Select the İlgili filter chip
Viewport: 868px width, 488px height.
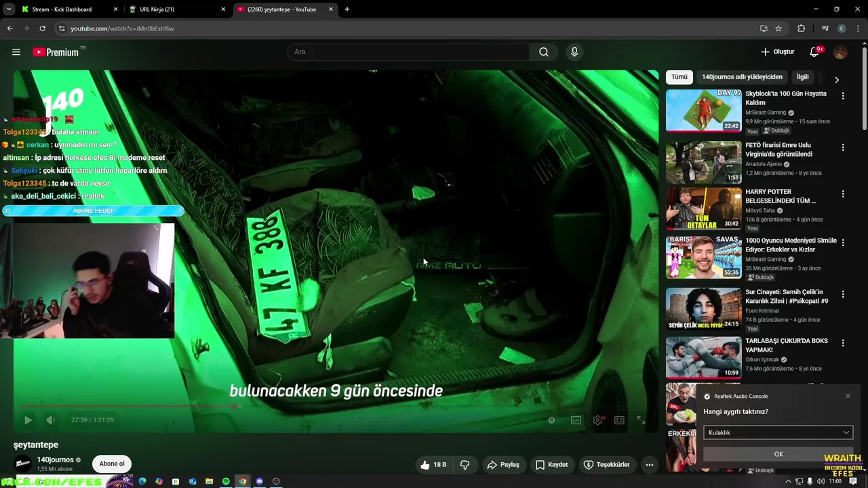click(x=802, y=77)
